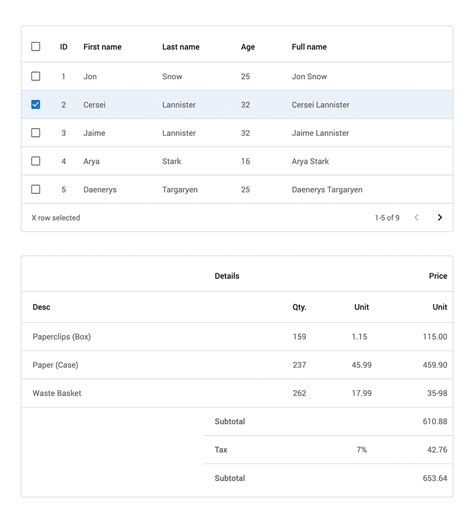Select the Paperclips (Box) row
This screenshot has height=520, width=474.
click(237, 336)
